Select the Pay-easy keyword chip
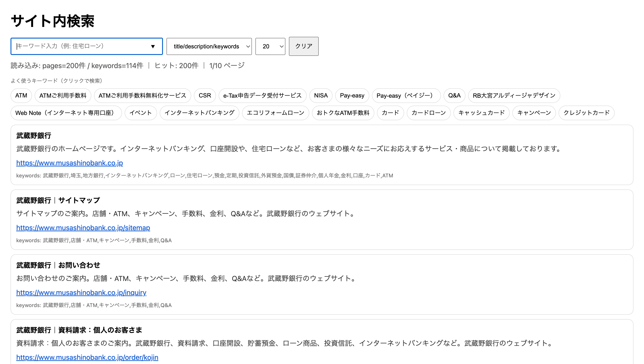Screen dimensions: 644x364 [352, 95]
